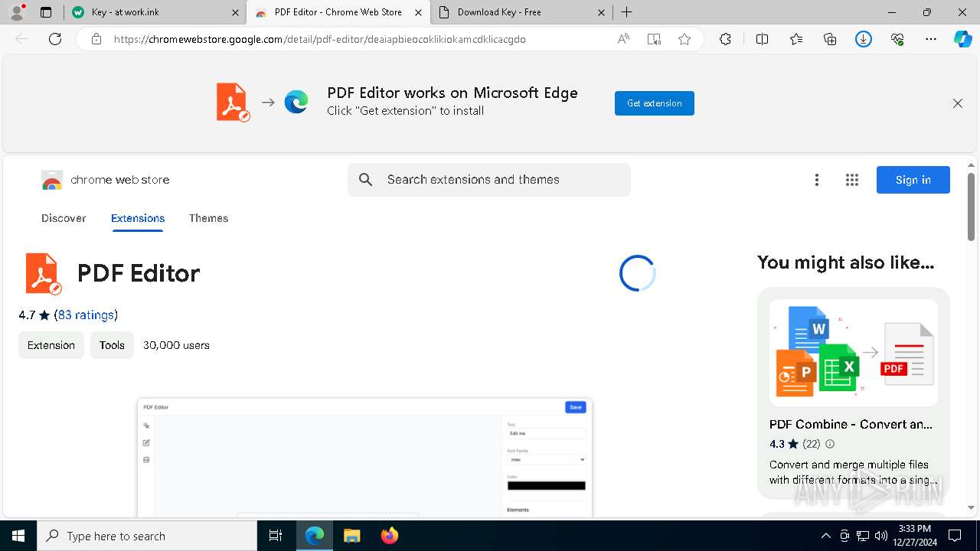
Task: Launch Firefox from the taskbar
Action: coord(389,536)
